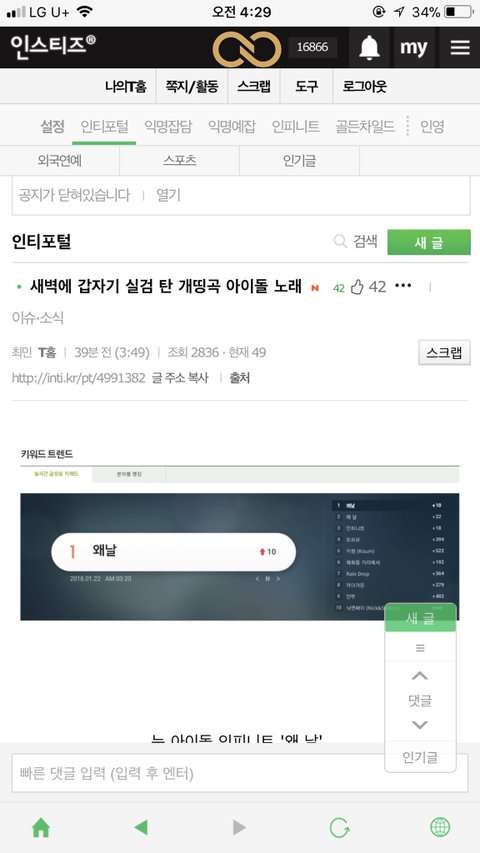
Task: Reload the page with the refresh icon
Action: tap(340, 827)
